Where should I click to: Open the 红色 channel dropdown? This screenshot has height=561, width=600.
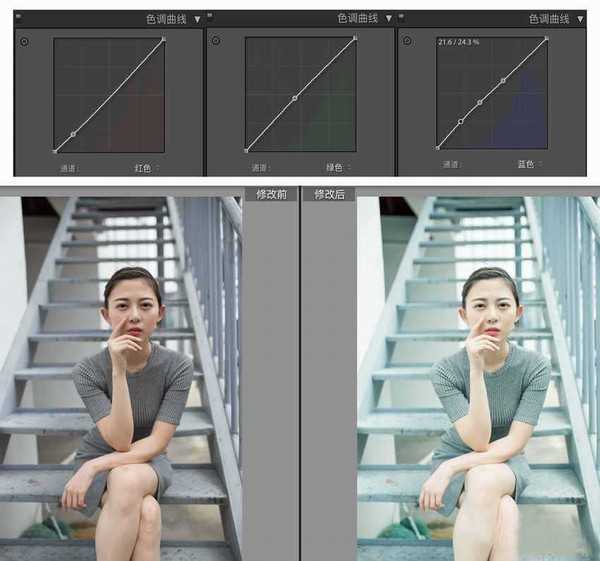pos(148,167)
